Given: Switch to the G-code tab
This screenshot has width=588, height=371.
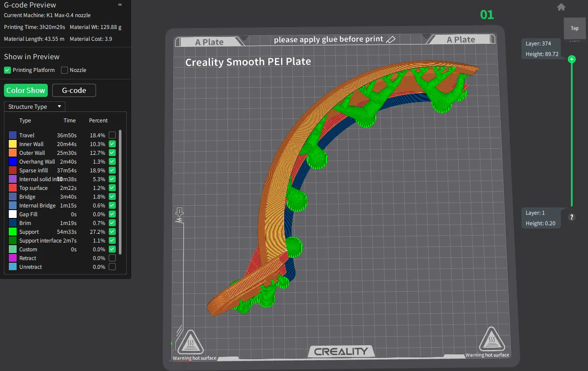Looking at the screenshot, I should point(74,90).
